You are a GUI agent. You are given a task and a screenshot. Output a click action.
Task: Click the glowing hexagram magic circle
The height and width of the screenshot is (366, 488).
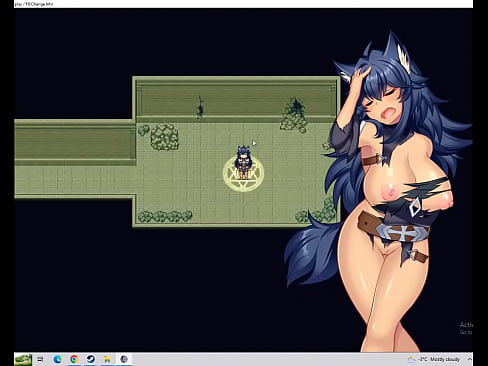[243, 174]
